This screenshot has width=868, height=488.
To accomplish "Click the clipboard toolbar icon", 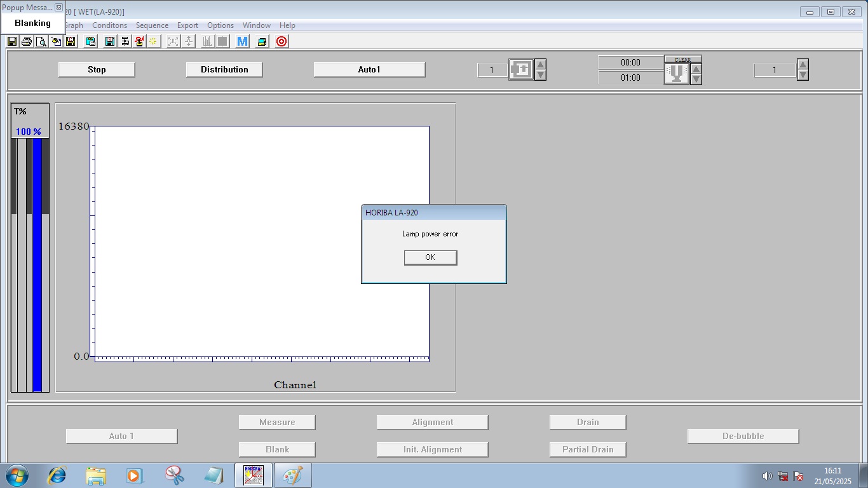I will click(x=90, y=41).
